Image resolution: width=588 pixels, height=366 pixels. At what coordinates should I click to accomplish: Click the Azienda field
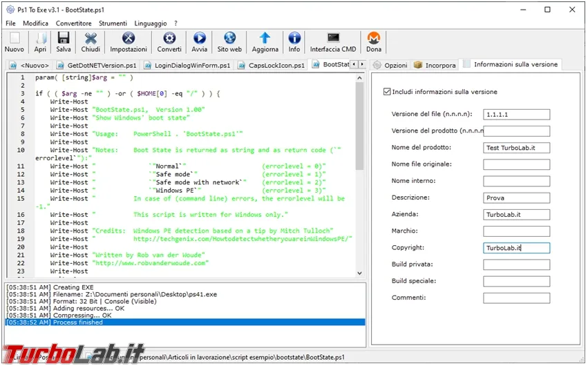coord(516,215)
